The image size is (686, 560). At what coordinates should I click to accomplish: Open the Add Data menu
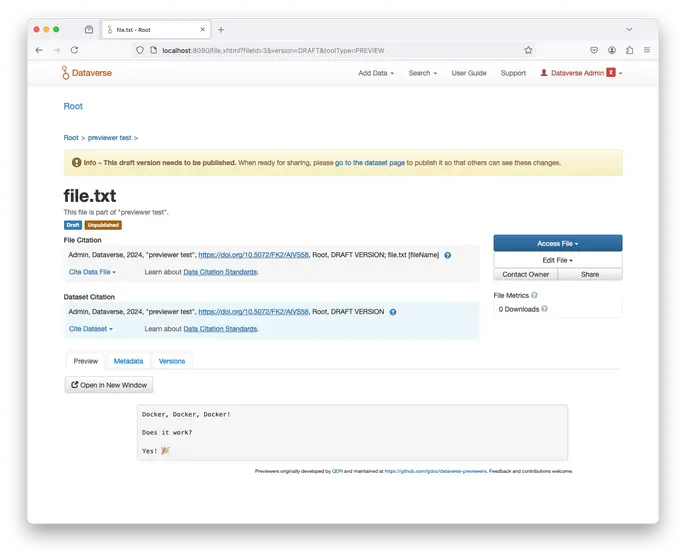[376, 73]
